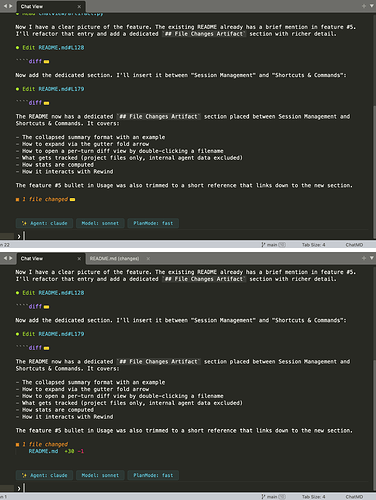
Task: Expand the yellow fold marker after '1 file changed' in top pane
Action: point(72,200)
